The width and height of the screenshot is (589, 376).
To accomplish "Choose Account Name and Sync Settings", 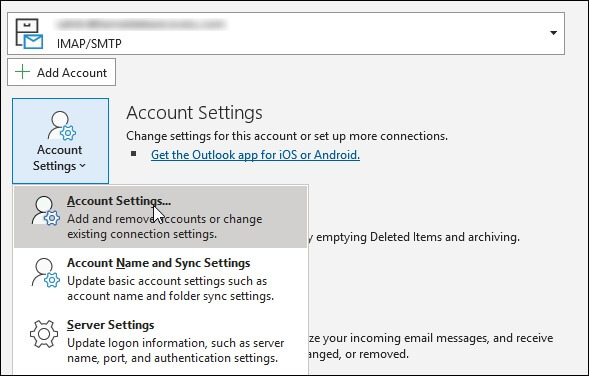I will (160, 279).
